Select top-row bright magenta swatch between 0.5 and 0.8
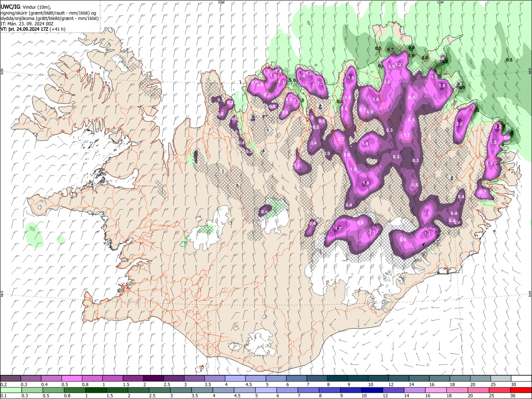 (x=72, y=379)
